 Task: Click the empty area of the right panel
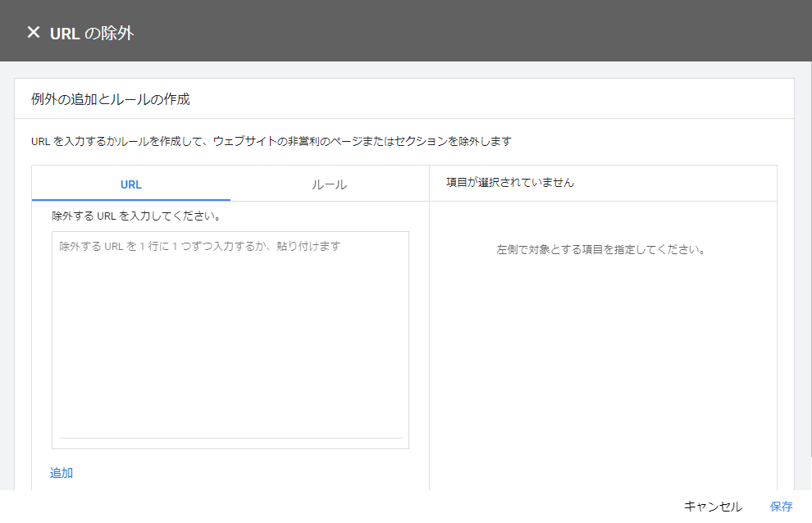[603, 369]
